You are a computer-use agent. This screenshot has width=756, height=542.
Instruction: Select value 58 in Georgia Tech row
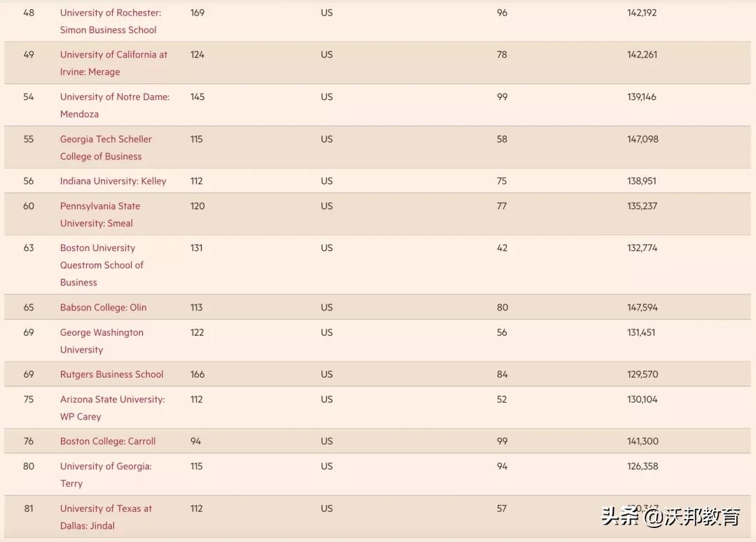(x=502, y=139)
